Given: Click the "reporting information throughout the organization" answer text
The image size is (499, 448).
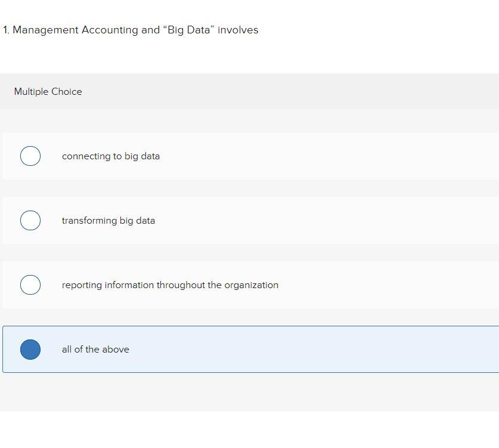Looking at the screenshot, I should click(170, 285).
